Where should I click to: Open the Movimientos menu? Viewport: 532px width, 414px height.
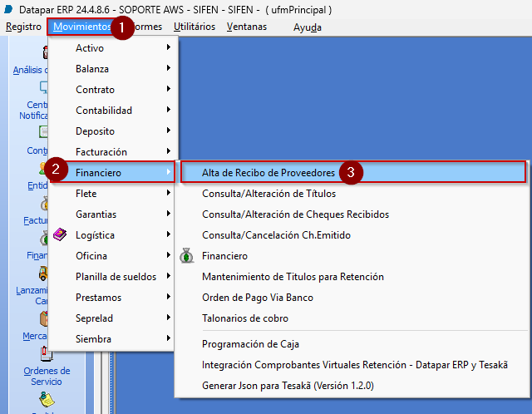tap(81, 27)
